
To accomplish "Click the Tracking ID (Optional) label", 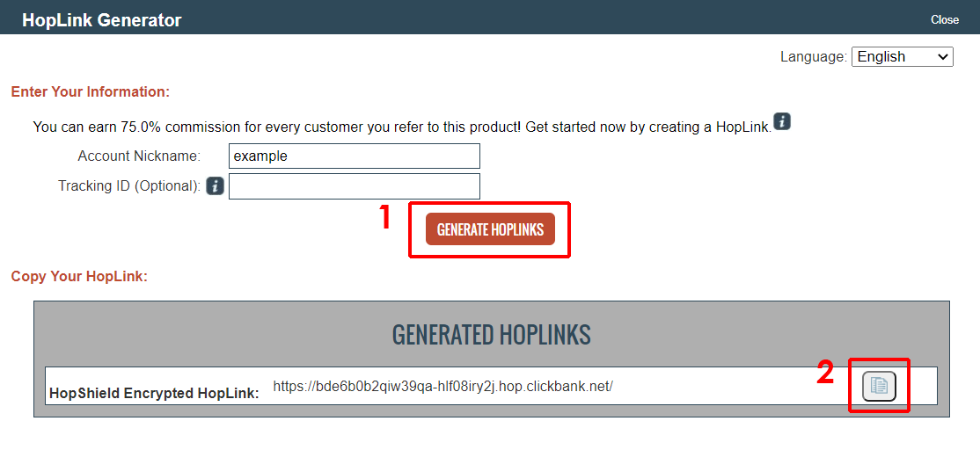I will (x=129, y=186).
